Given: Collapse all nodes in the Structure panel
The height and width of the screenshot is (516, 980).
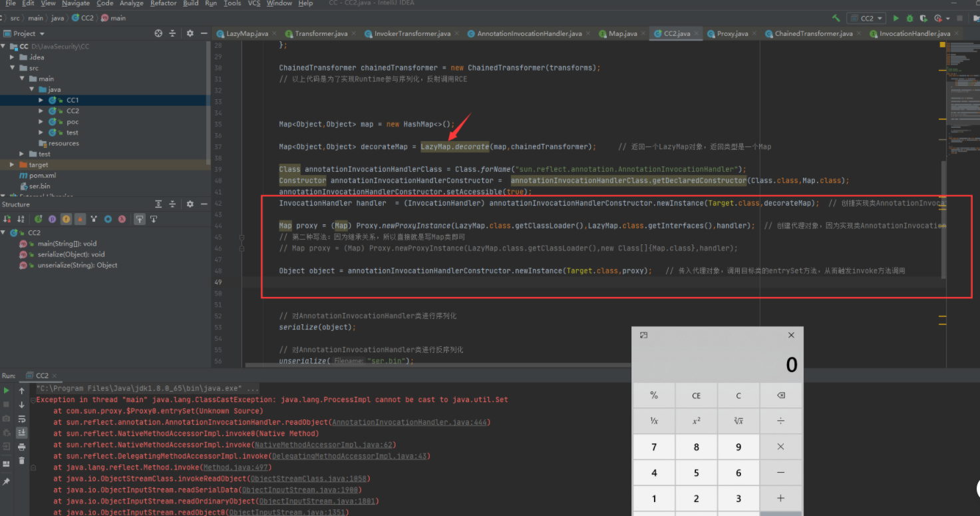Looking at the screenshot, I should (172, 204).
